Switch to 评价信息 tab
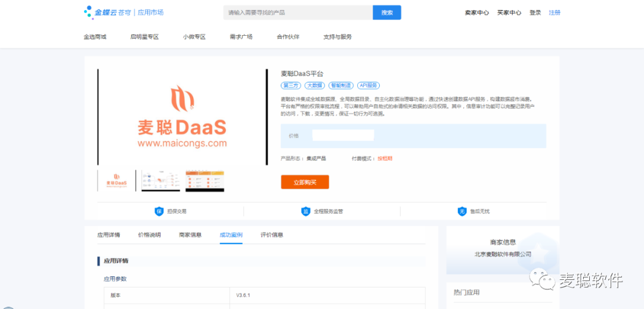644x309 pixels. tap(272, 235)
